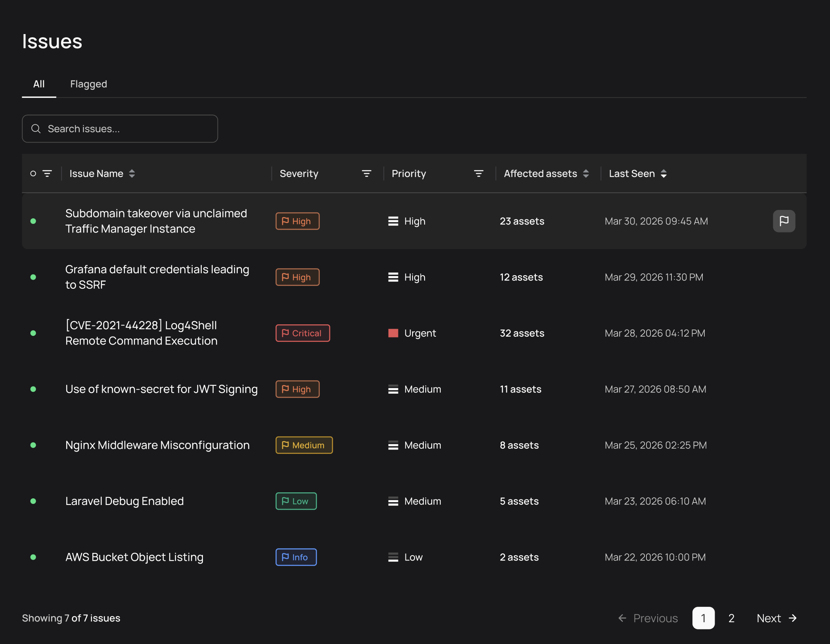Open the Severity column filter

coord(366,173)
